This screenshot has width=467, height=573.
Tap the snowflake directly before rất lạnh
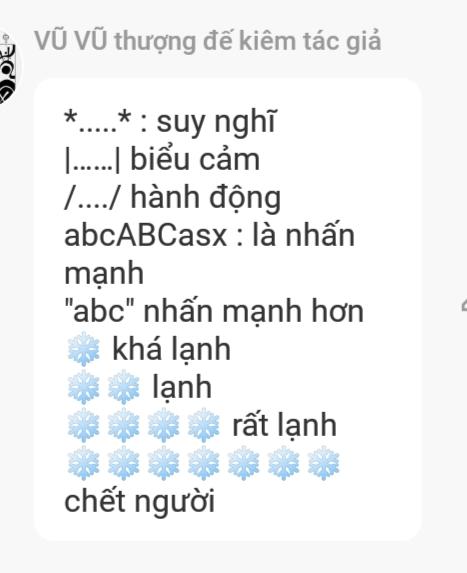coord(204,425)
